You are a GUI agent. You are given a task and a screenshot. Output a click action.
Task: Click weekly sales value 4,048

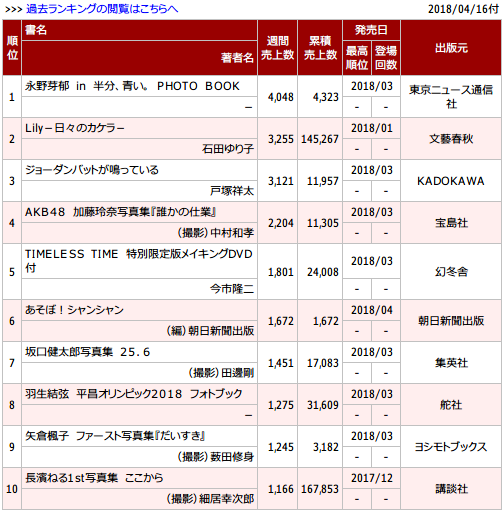[x=281, y=97]
